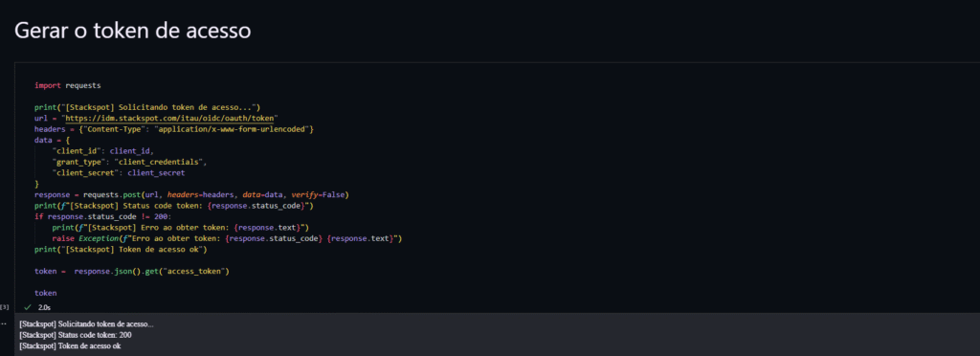This screenshot has height=356, width=980.
Task: Open the output cell ellipsis actions menu
Action: 5,323
